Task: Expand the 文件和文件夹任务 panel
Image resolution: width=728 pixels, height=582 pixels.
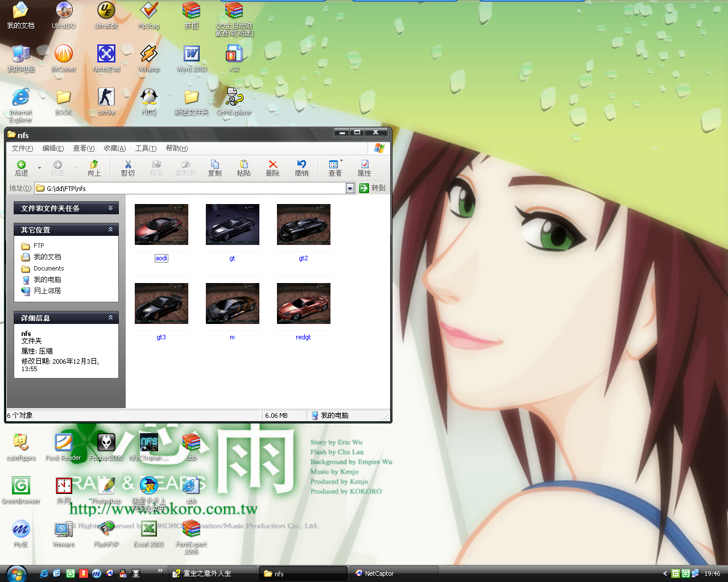Action: (x=110, y=208)
